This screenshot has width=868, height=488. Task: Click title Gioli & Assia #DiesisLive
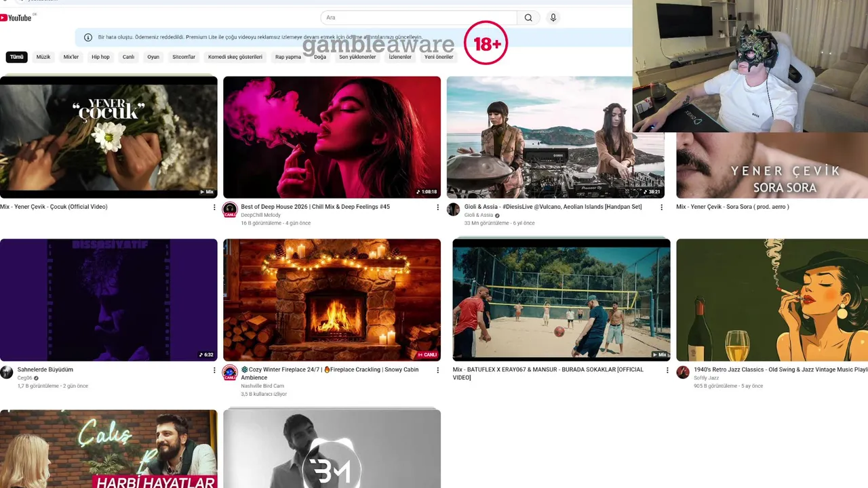point(553,207)
